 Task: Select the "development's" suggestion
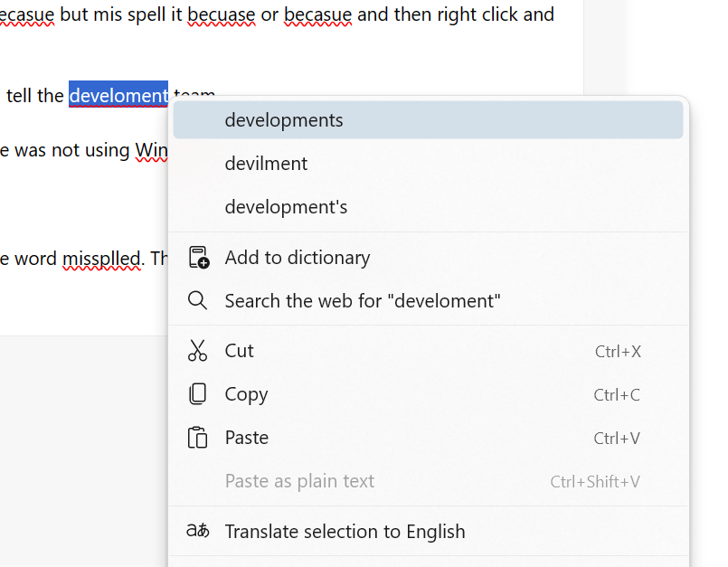click(x=286, y=207)
